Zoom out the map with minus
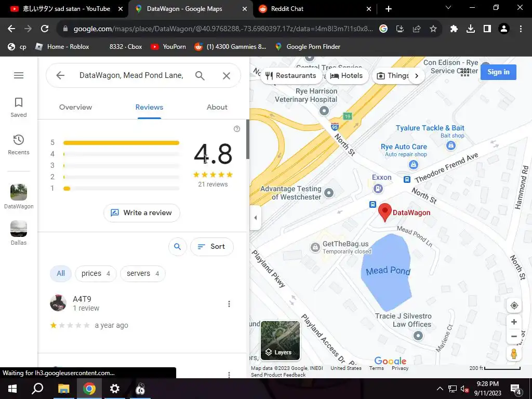Screen dimensions: 532x399 [x=514, y=337]
